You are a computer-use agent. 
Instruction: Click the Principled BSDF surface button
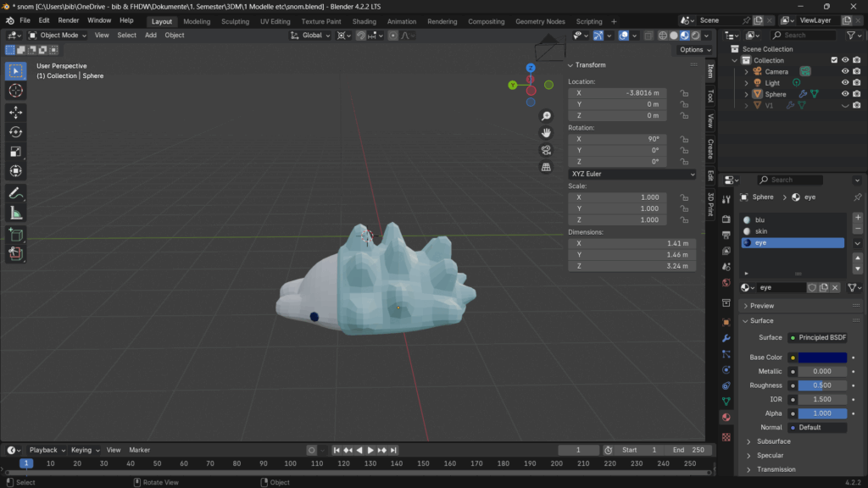click(x=817, y=337)
